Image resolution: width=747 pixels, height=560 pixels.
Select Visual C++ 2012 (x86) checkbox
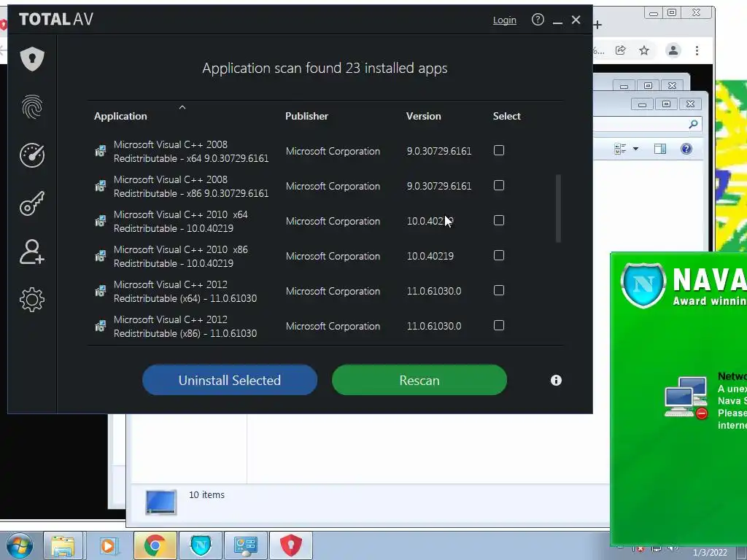click(499, 325)
